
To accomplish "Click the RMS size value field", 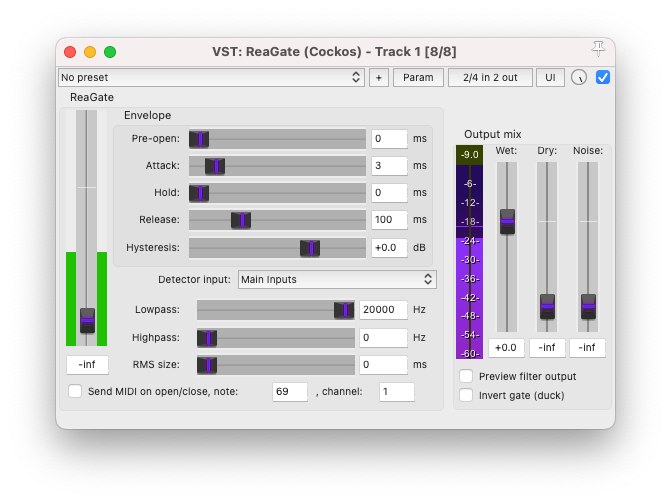I will (x=383, y=365).
